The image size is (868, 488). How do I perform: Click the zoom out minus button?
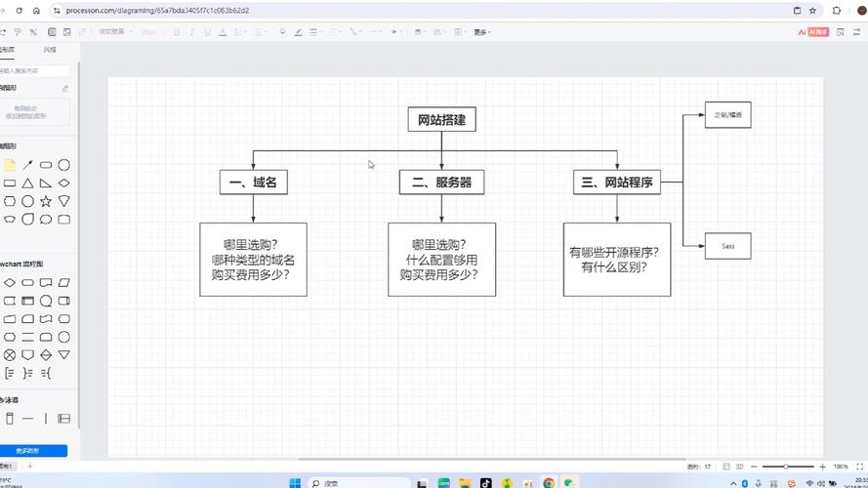pyautogui.click(x=754, y=467)
